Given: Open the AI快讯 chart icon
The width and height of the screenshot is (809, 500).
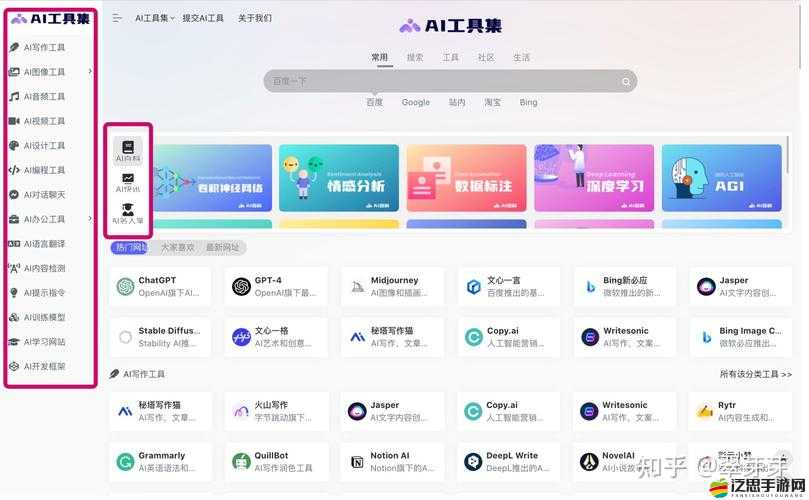Looking at the screenshot, I should coord(128,182).
